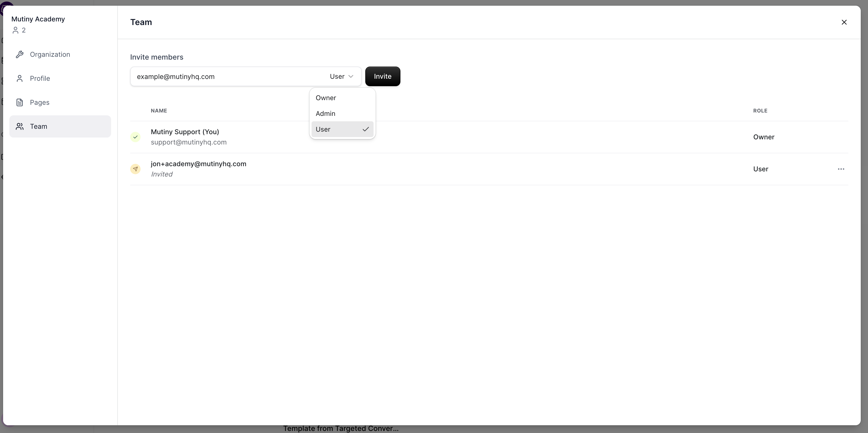This screenshot has height=433, width=868.
Task: Click the Invite members heading
Action: coord(157,57)
